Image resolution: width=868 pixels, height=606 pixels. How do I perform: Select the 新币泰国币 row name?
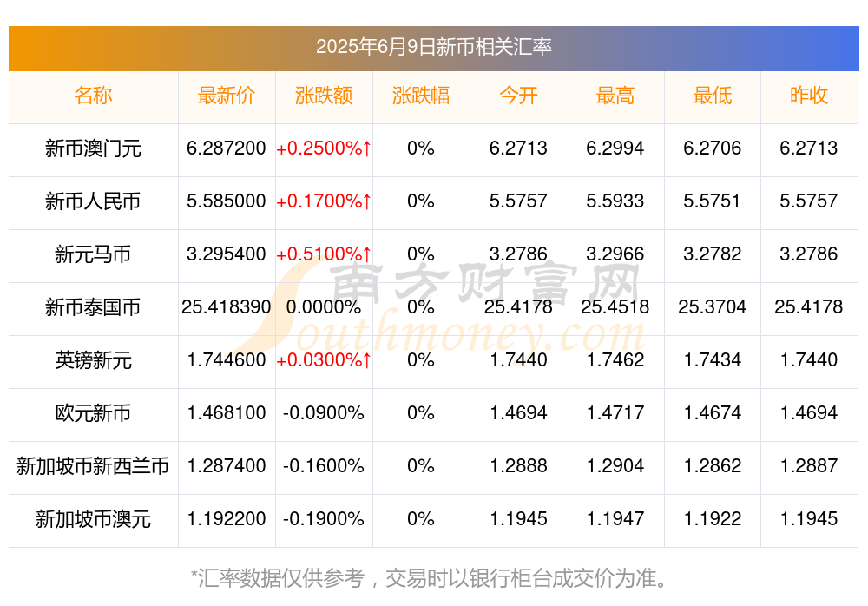[93, 306]
